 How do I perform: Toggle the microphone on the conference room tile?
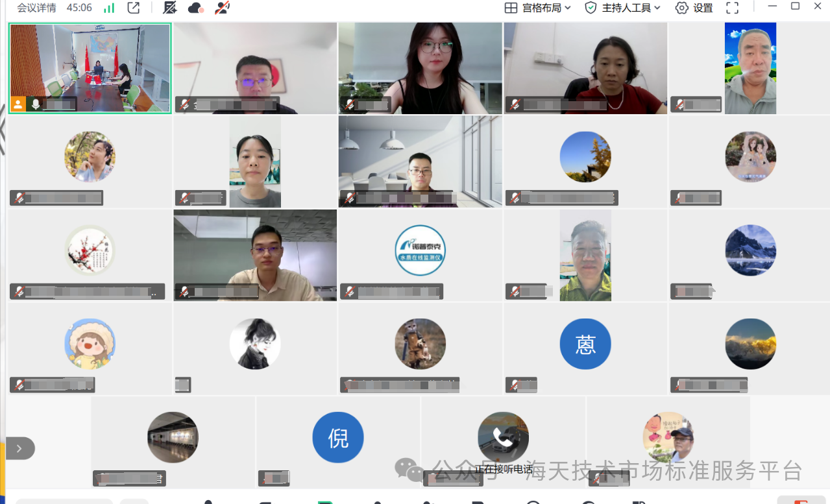tap(36, 104)
